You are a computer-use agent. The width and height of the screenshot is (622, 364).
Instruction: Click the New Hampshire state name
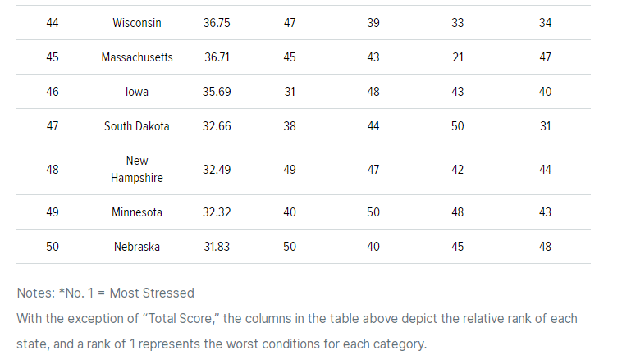tap(137, 169)
